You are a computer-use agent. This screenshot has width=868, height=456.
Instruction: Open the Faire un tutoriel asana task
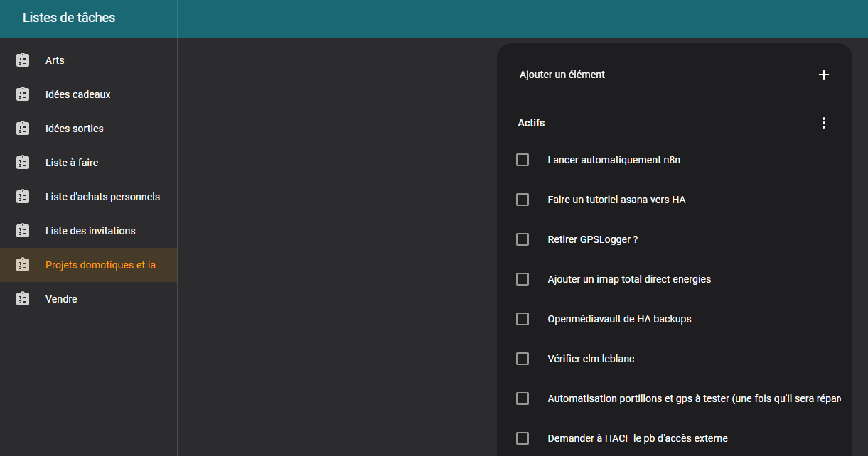pos(616,200)
